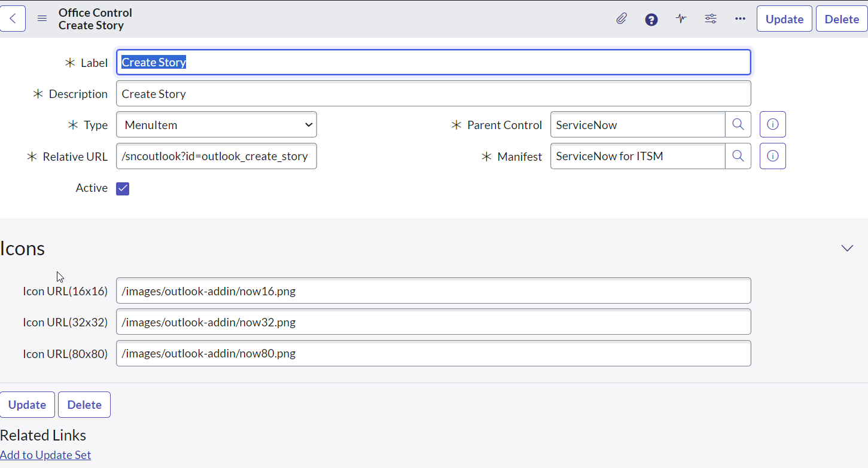The image size is (868, 468).
Task: Open the attachments paperclip icon
Action: 621,19
